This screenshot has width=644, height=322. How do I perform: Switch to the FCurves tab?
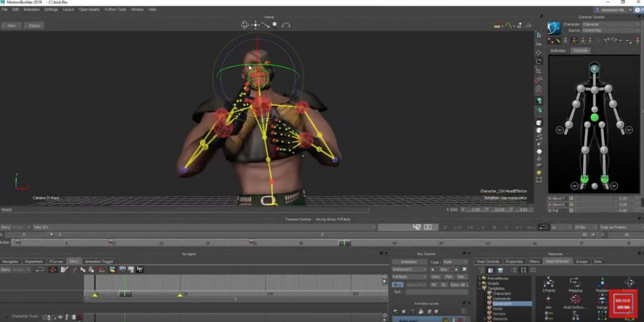point(56,261)
